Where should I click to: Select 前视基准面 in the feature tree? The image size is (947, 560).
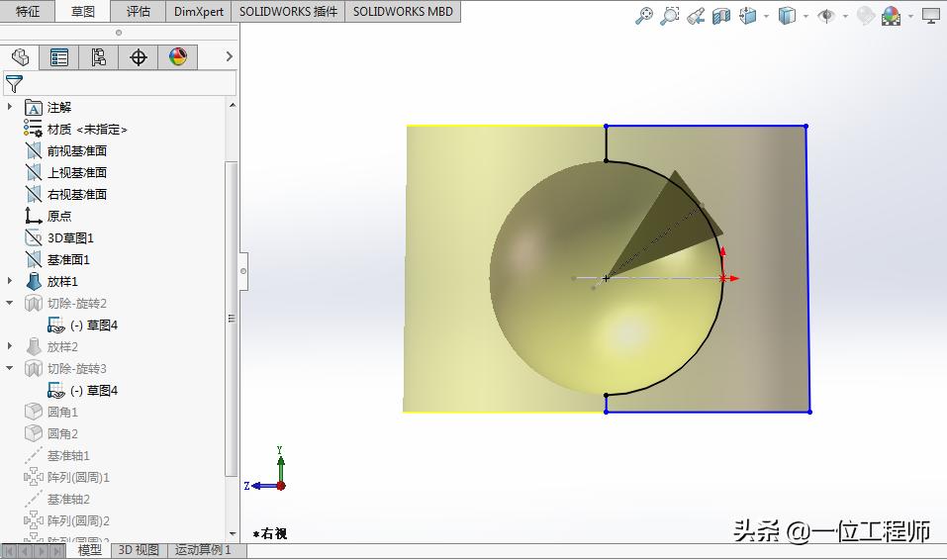pos(76,151)
